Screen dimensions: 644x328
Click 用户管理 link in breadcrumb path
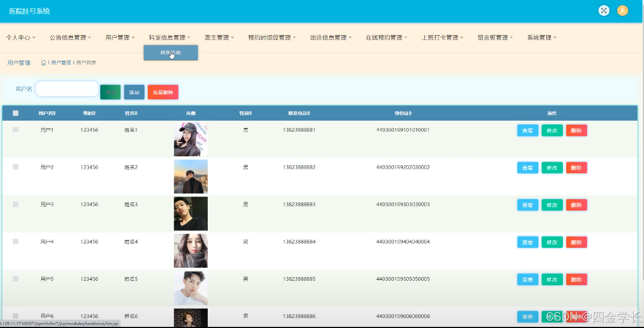click(61, 63)
